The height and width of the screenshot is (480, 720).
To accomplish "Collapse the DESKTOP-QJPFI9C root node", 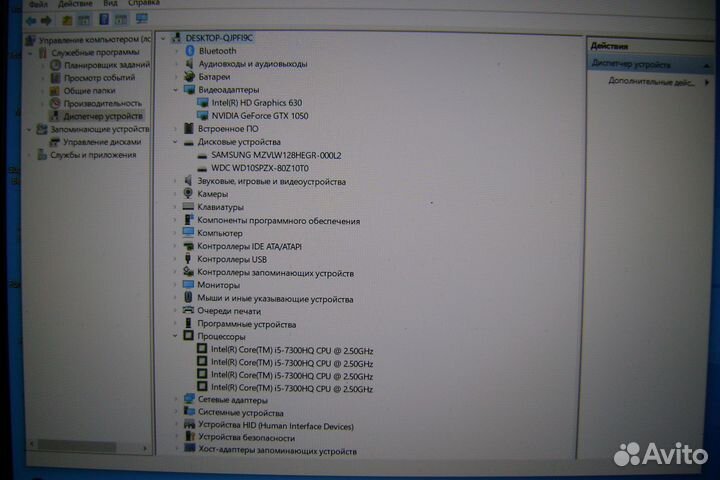I will point(163,39).
